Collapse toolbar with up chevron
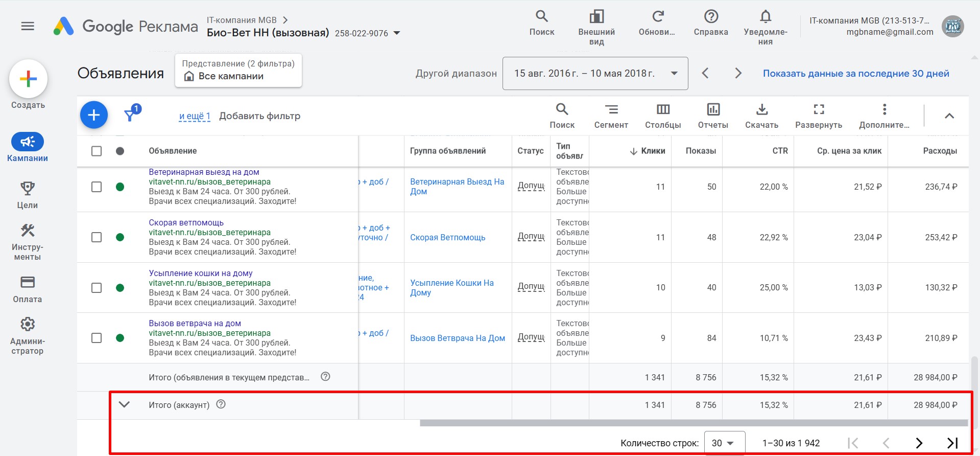980x456 pixels. (x=949, y=116)
